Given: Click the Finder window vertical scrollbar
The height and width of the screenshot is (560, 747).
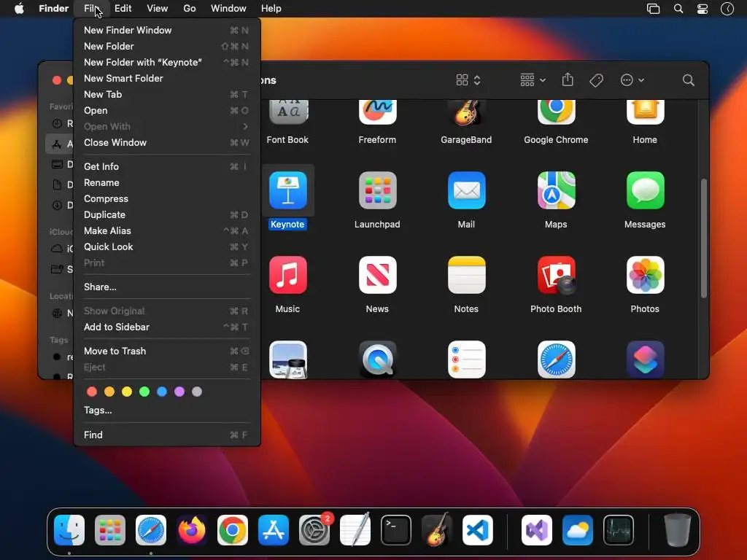Looking at the screenshot, I should 704,238.
